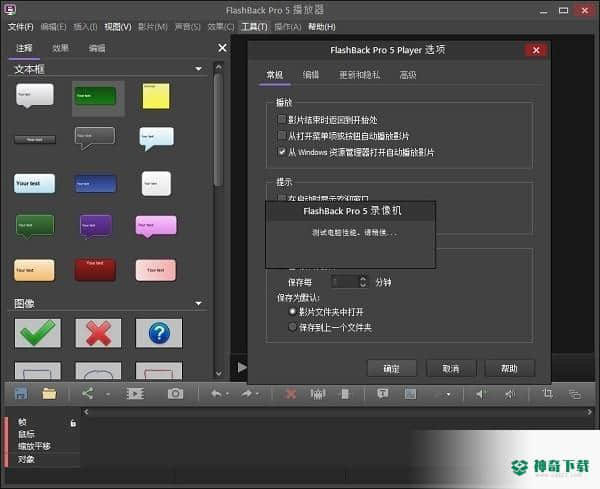
Task: Click the Open folder toolbar icon
Action: point(49,393)
